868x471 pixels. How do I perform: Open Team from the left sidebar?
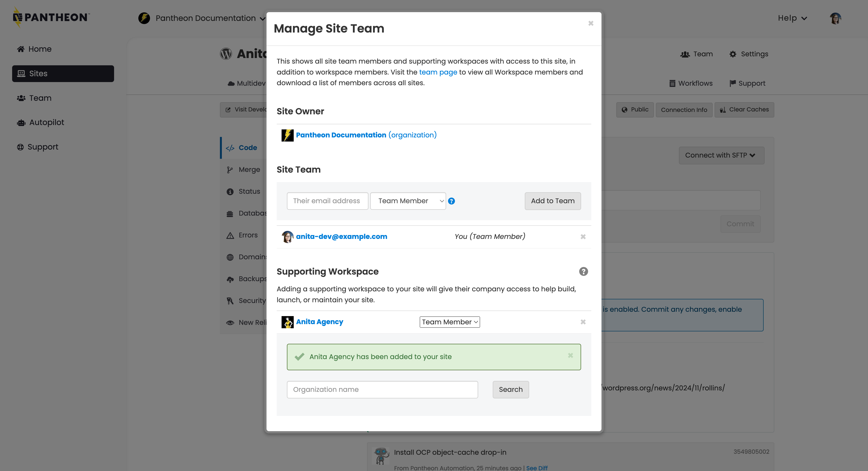[40, 98]
